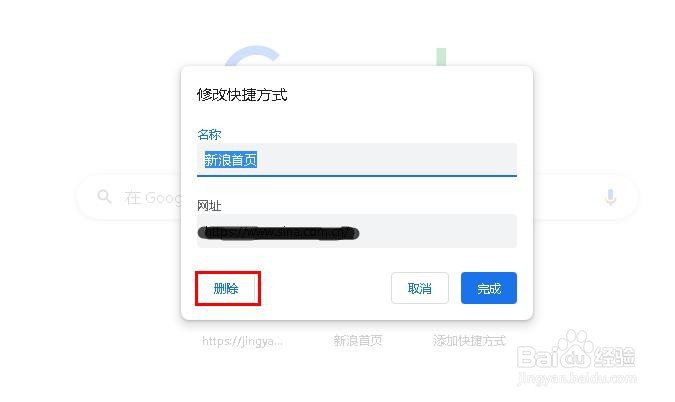Click the 经验 characters in watermark

tap(614, 357)
